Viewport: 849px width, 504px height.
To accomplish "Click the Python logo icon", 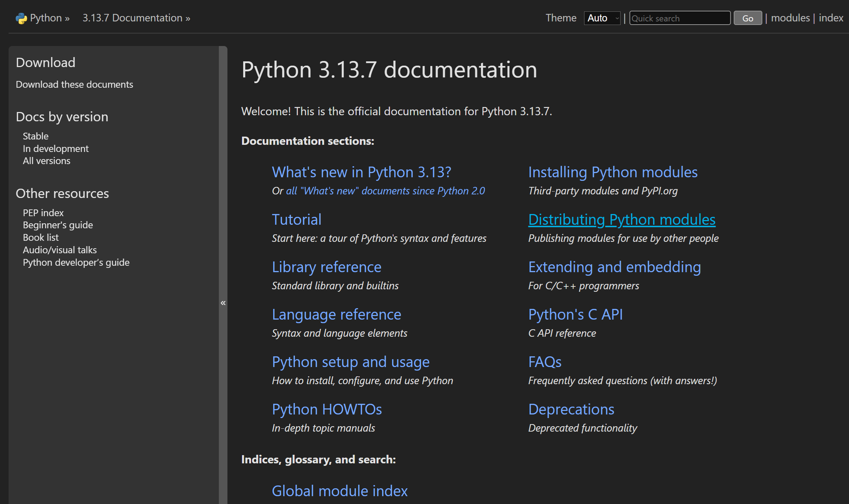I will coord(21,17).
